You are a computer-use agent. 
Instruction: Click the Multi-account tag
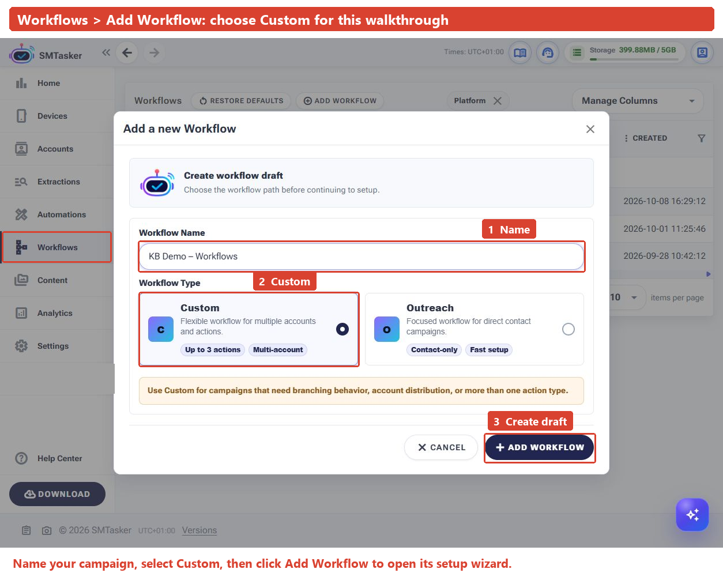point(278,350)
